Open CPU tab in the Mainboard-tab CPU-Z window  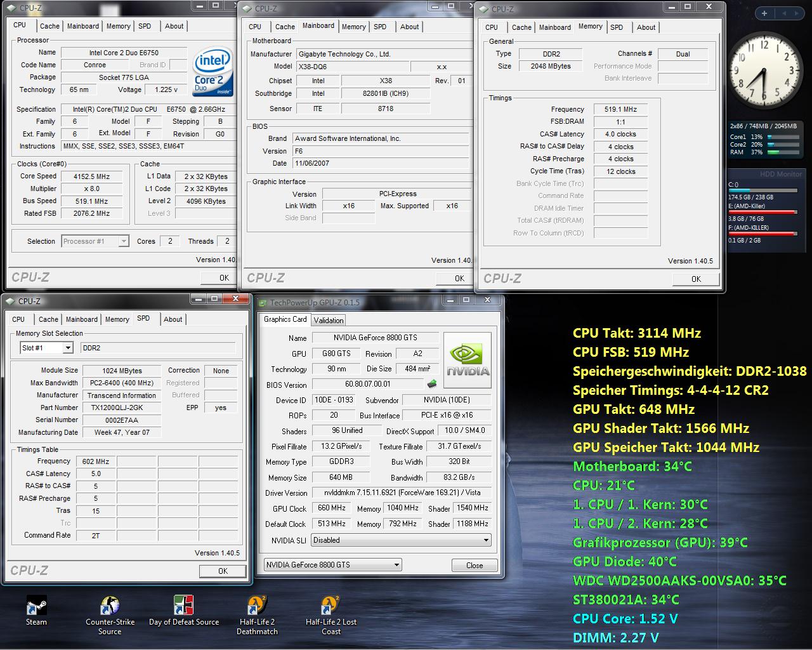tap(255, 27)
